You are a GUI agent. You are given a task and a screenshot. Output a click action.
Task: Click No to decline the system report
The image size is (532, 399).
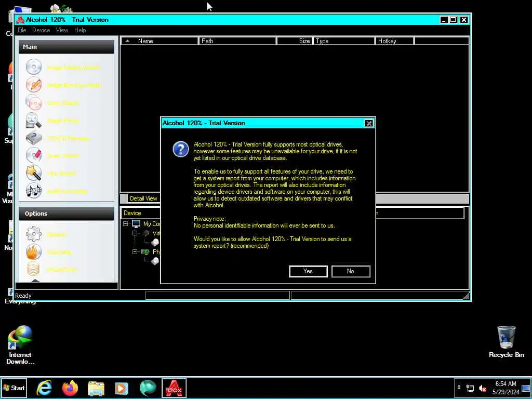click(351, 271)
